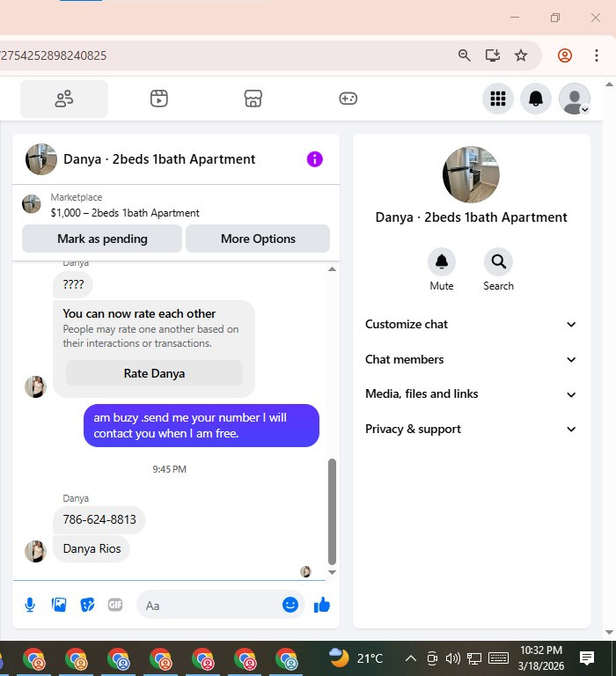Click the sidebar title Danya · 2beds 1bath Apartment
Screen dimensions: 616x676
[x=471, y=217]
